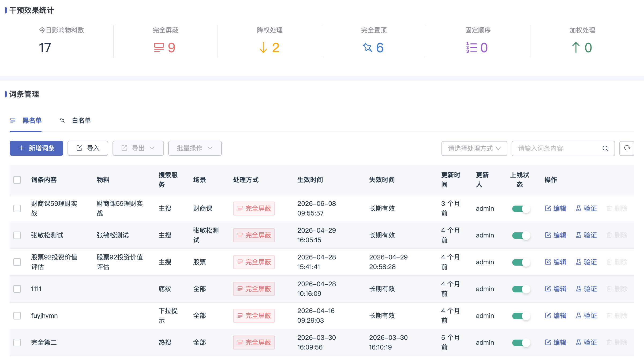Click the import icon on the 导入 button
The image size is (644, 357).
tap(79, 148)
